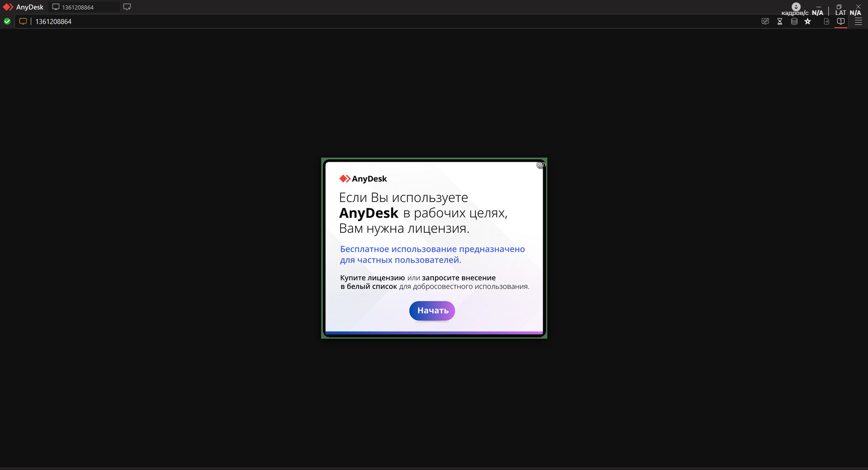868x470 pixels.
Task: Open the file transfer icon
Action: pos(826,21)
